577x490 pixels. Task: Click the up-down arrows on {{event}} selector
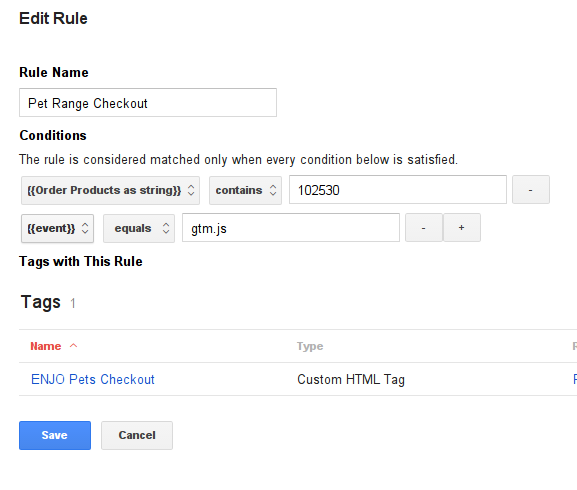coord(85,228)
